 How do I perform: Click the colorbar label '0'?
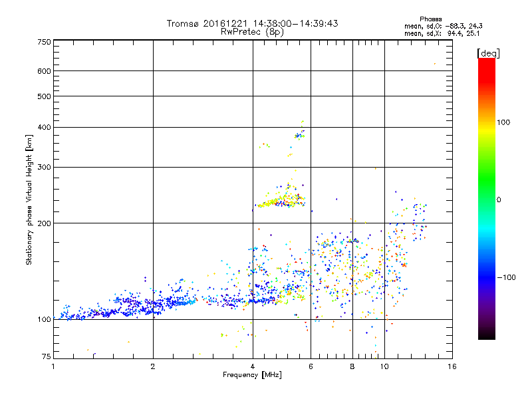tap(499, 200)
